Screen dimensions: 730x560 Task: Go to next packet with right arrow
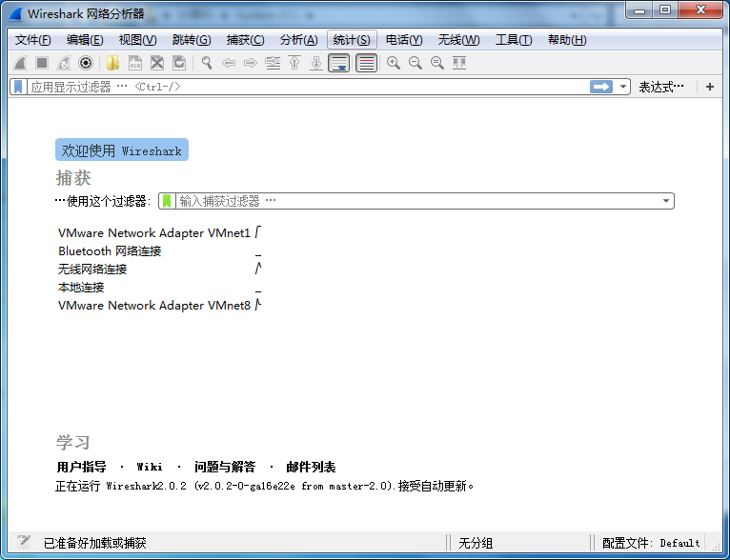(x=251, y=63)
